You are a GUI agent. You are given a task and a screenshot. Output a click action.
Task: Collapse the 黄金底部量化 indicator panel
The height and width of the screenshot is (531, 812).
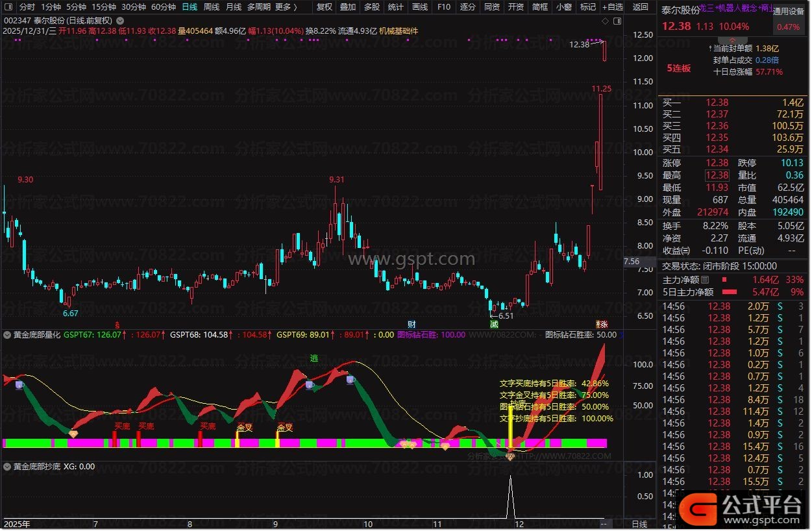[x=7, y=335]
